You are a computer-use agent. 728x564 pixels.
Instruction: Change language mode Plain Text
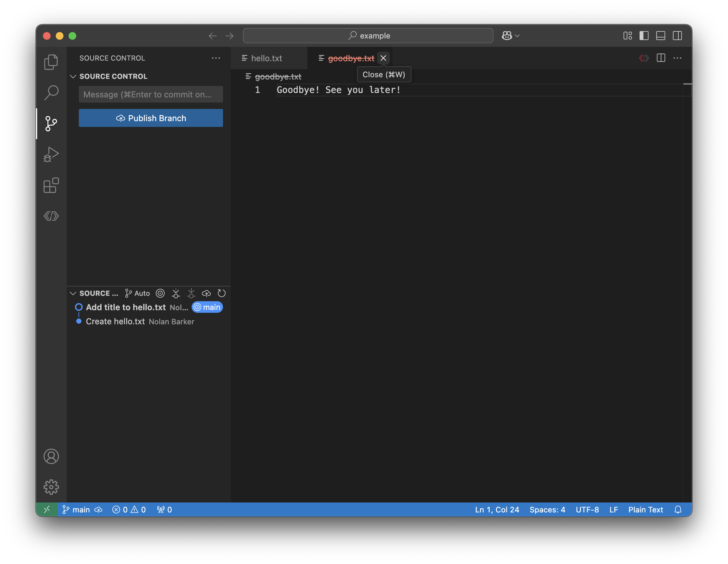click(x=646, y=510)
